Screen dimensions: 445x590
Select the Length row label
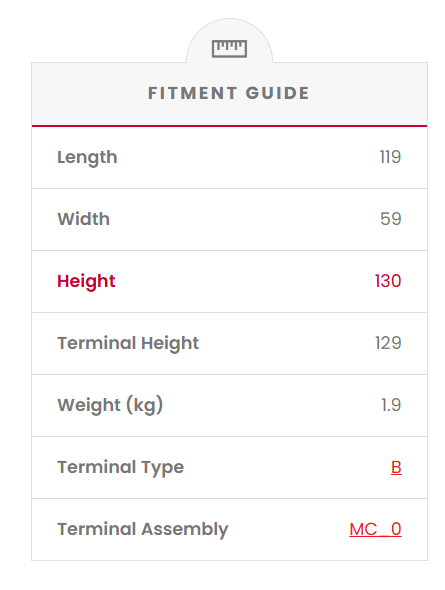[87, 158]
